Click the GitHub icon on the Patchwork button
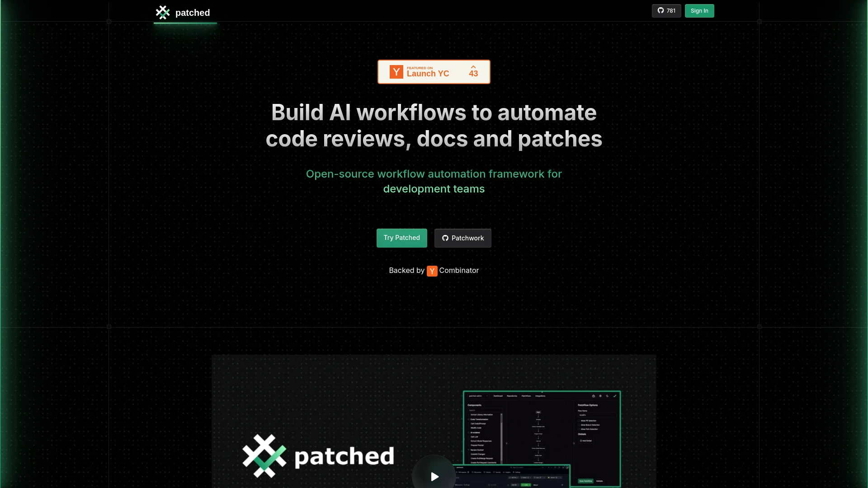868x488 pixels. click(x=446, y=238)
